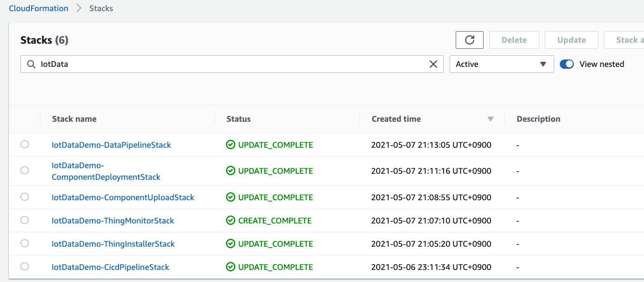This screenshot has height=282, width=644.
Task: Click CREATE_COMPLETE status text
Action: point(275,221)
